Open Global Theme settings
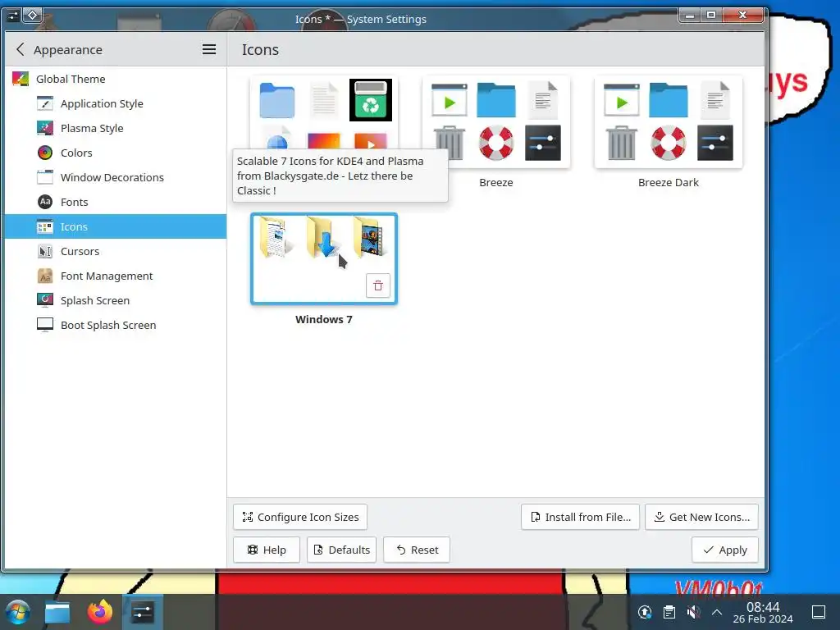 click(115, 79)
